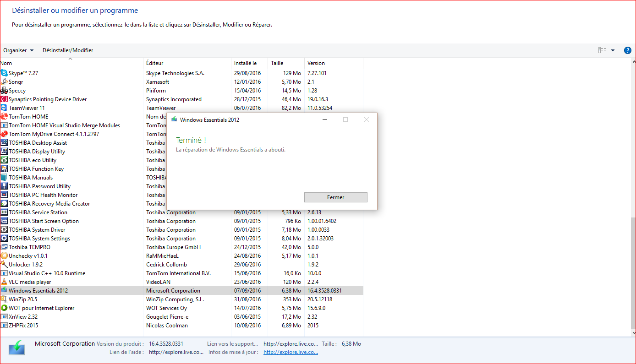Click the RaMMicHaeL publisher cell

[162, 256]
